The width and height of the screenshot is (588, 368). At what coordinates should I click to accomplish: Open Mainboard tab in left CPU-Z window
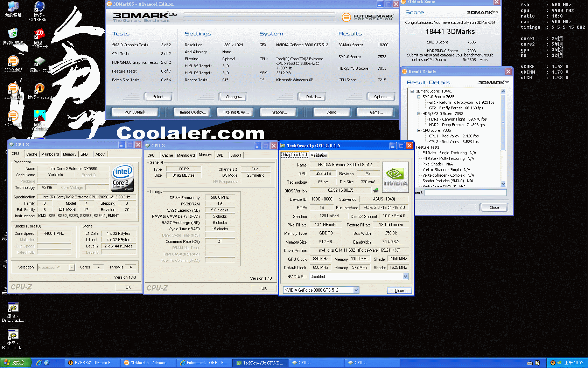pos(50,154)
